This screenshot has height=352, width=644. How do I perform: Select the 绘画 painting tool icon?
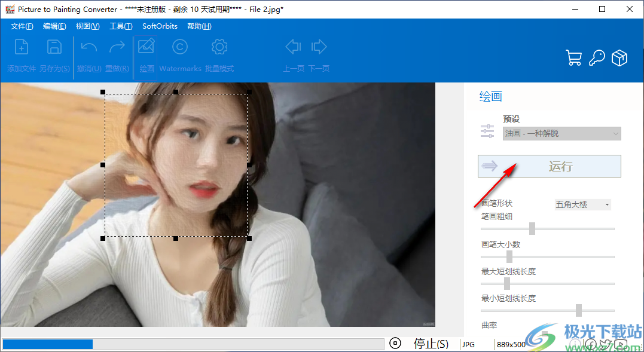[146, 47]
